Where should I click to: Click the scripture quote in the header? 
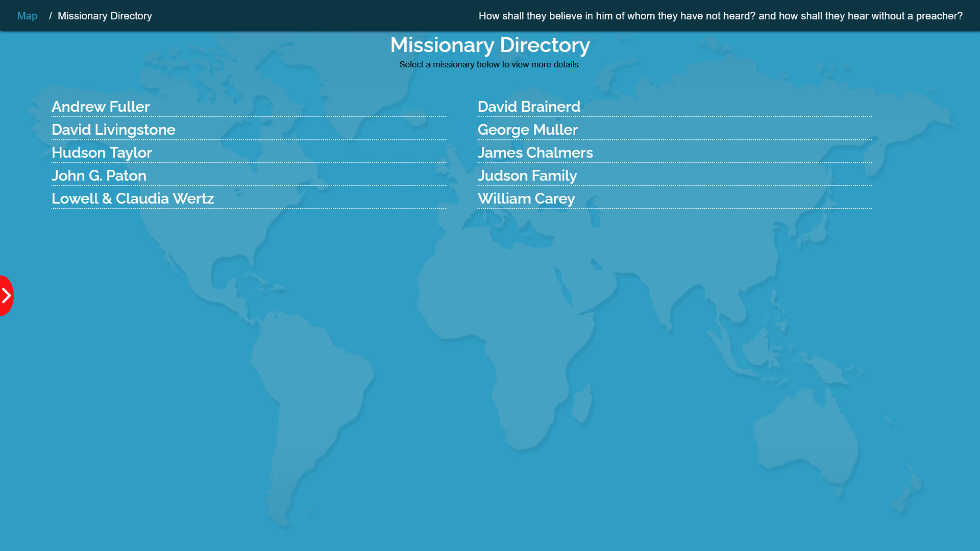(x=720, y=16)
